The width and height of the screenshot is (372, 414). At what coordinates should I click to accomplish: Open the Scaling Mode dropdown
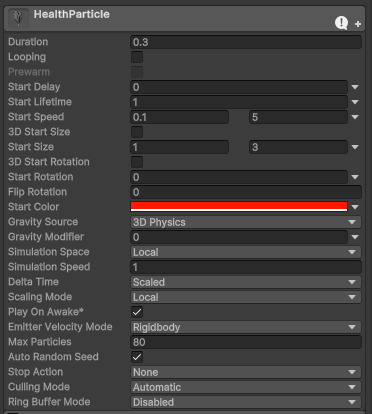point(246,297)
